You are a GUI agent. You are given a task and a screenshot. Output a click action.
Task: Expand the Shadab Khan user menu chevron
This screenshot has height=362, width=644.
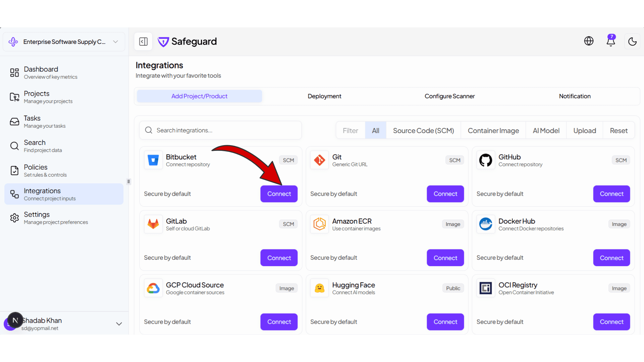[119, 324]
